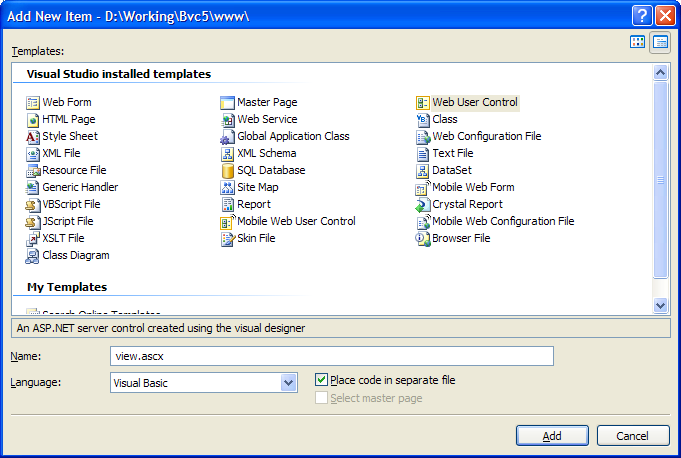681x458 pixels.
Task: Uncheck Place code in separate file
Action: (321, 380)
